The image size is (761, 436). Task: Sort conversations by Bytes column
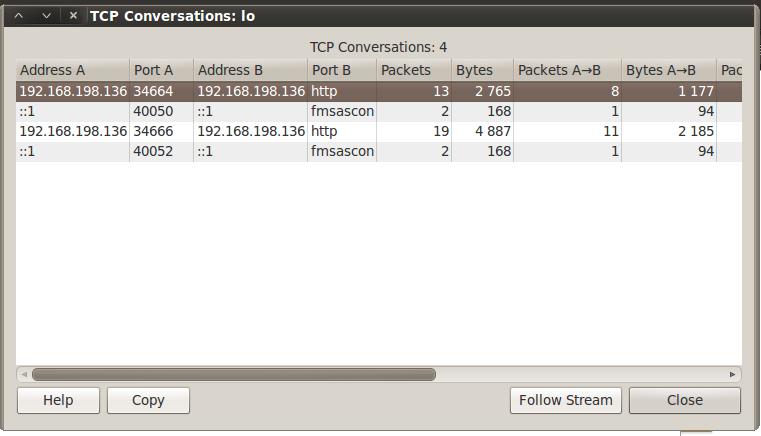point(481,70)
